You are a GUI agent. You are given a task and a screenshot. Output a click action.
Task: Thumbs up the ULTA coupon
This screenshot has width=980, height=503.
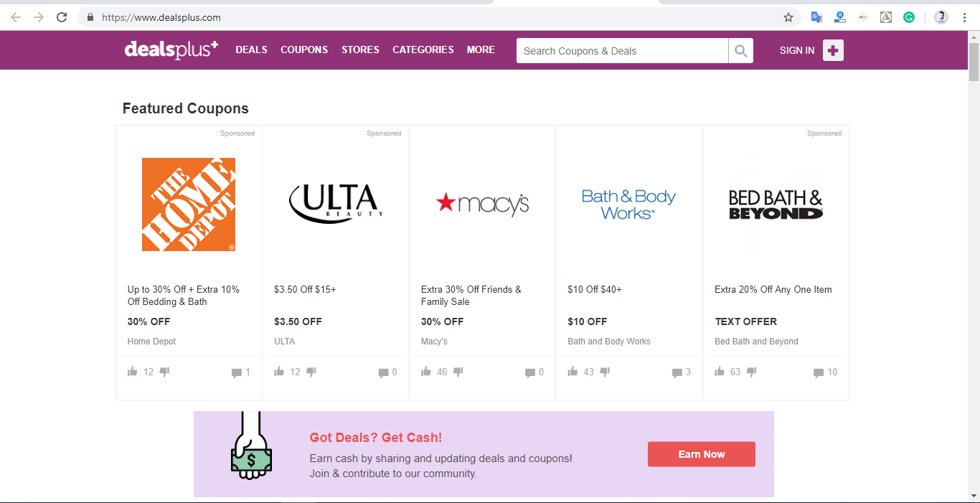tap(279, 372)
